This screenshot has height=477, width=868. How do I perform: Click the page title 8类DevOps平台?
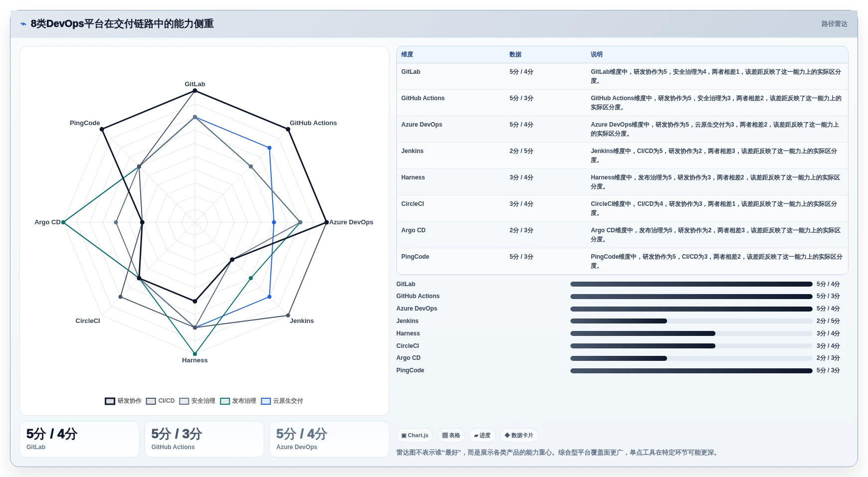(122, 24)
